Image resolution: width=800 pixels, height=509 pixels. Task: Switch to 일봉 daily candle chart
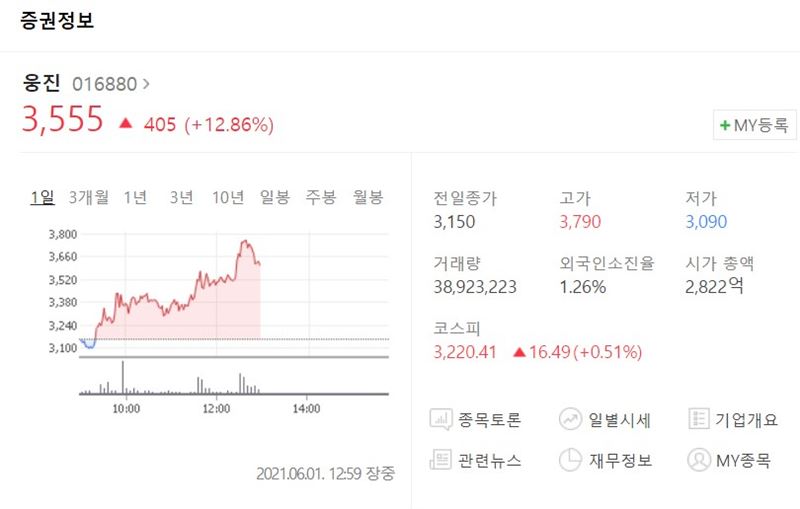click(x=275, y=197)
